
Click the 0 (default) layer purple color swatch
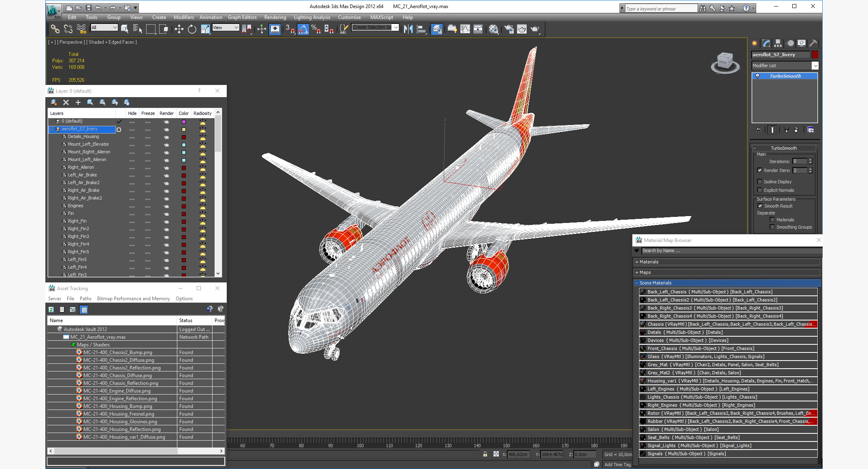click(184, 122)
